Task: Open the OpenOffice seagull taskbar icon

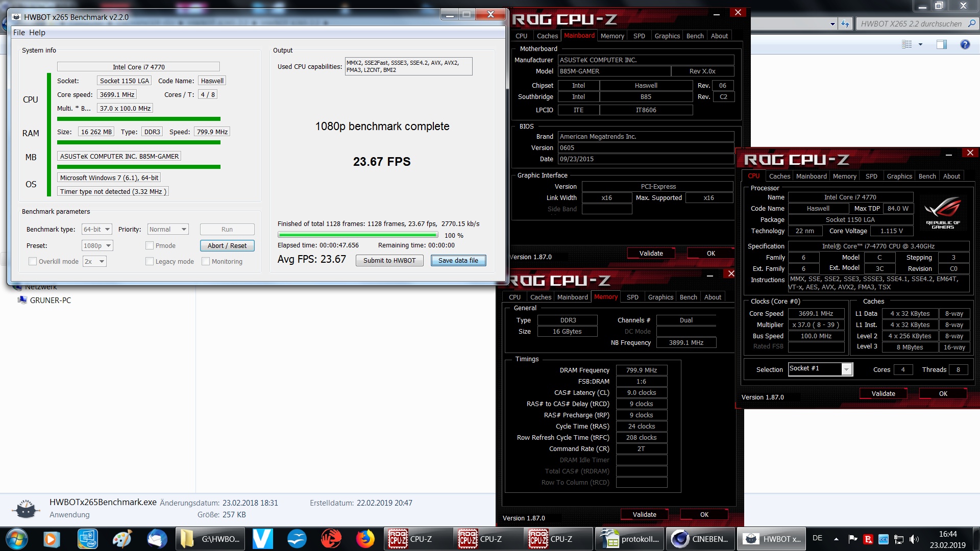Action: tap(297, 539)
